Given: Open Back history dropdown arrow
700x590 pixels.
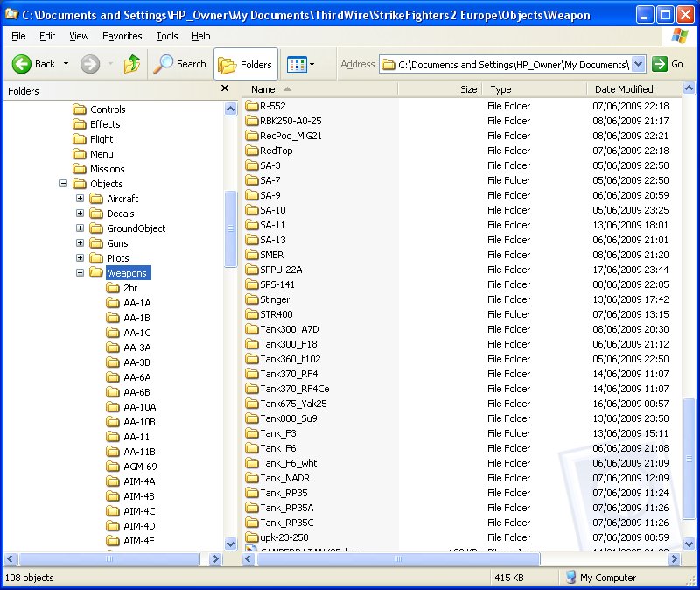Looking at the screenshot, I should 66,64.
